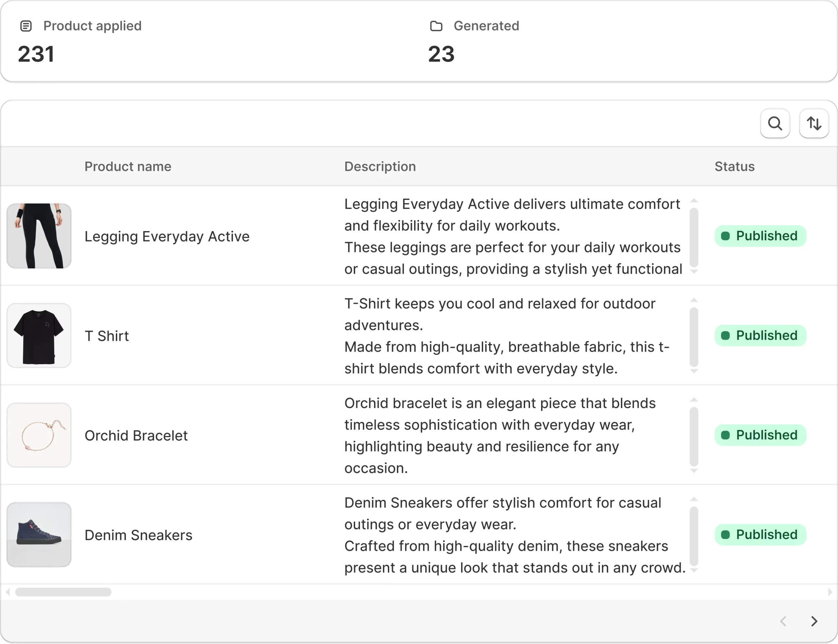Go to the next page of products

tap(814, 621)
